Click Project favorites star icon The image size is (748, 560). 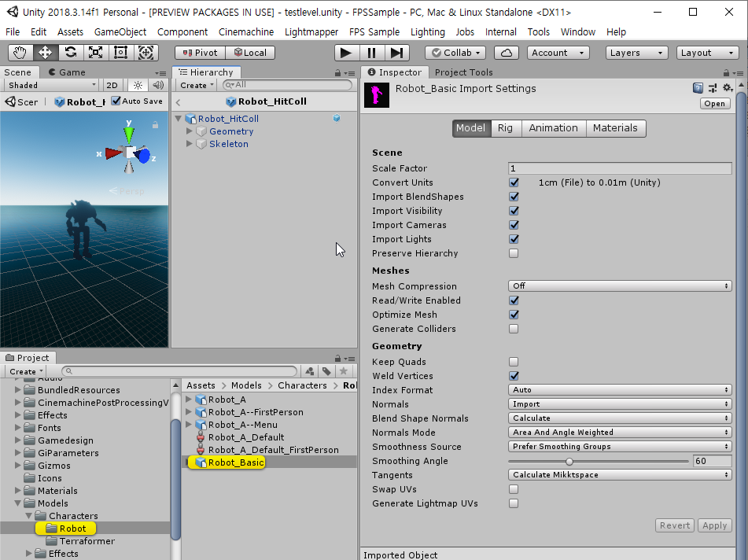coord(344,371)
